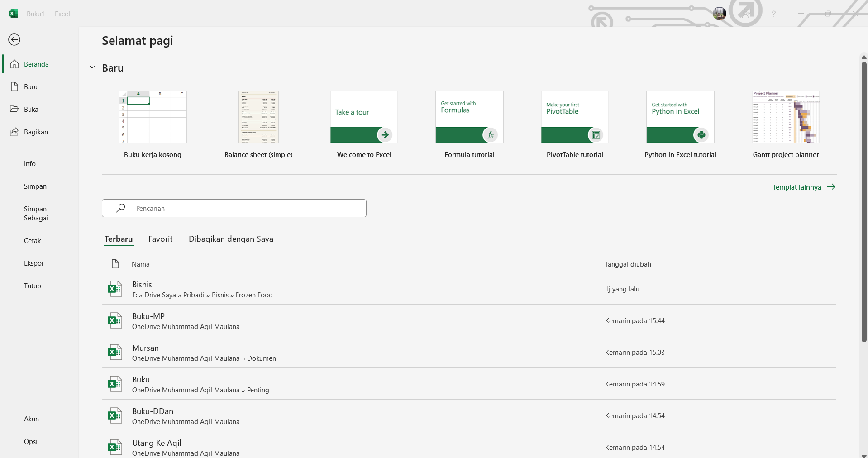Open the Mursan workbook
Screen dimensions: 868x458
point(469,353)
